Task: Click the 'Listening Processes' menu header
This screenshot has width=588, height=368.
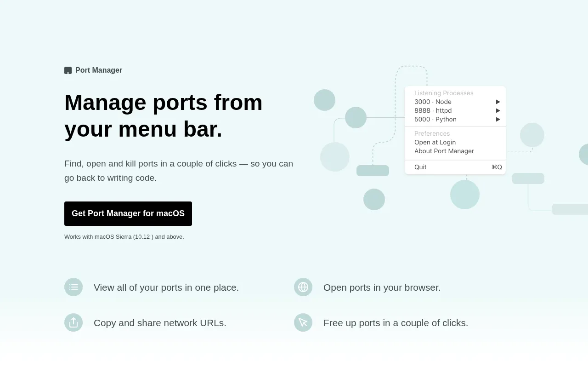Action: coord(444,93)
